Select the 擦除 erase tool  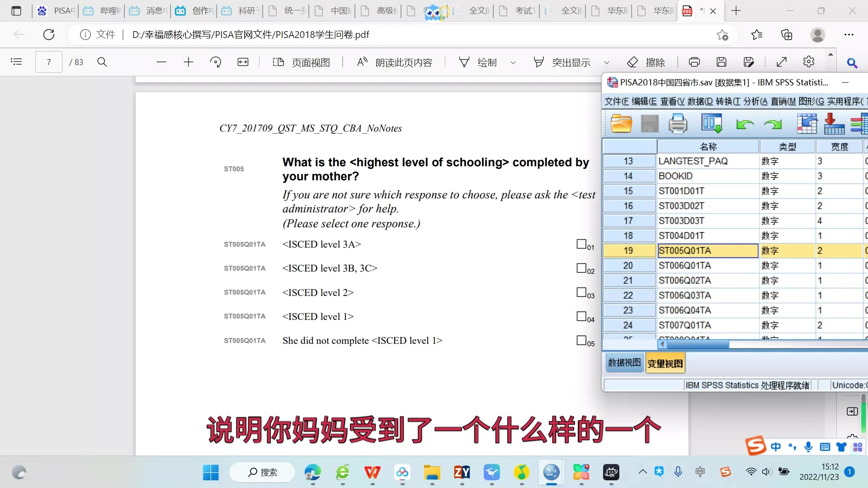[x=646, y=62]
